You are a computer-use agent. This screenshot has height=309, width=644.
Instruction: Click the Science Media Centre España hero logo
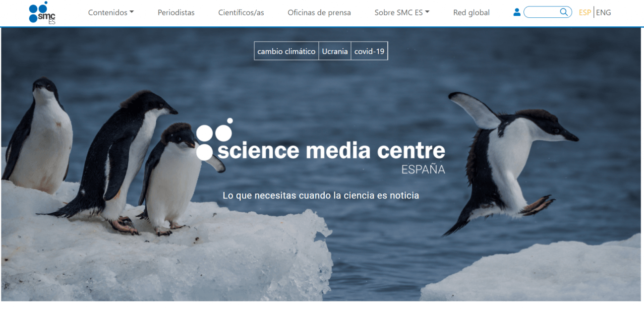click(320, 146)
